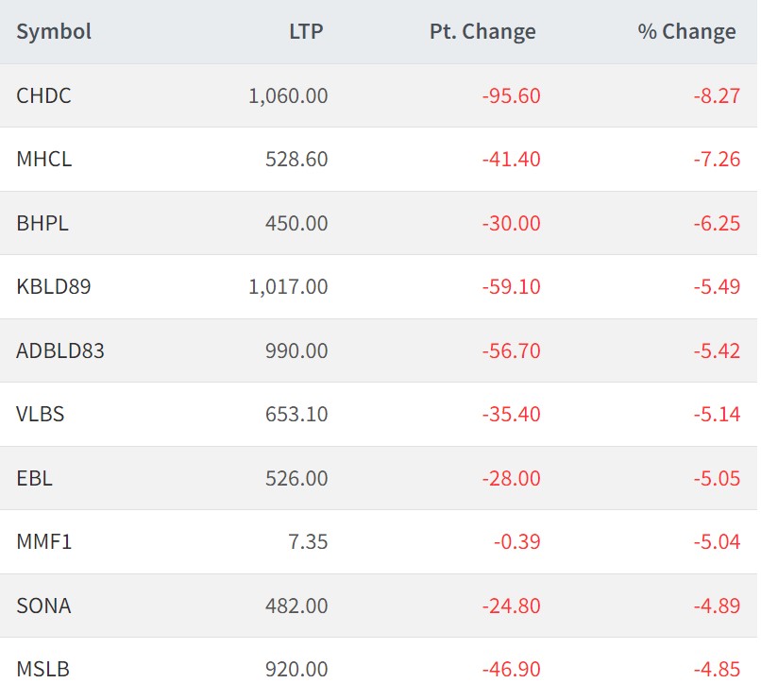Open the VLBS stock symbol
This screenshot has width=761, height=700.
coord(41,414)
